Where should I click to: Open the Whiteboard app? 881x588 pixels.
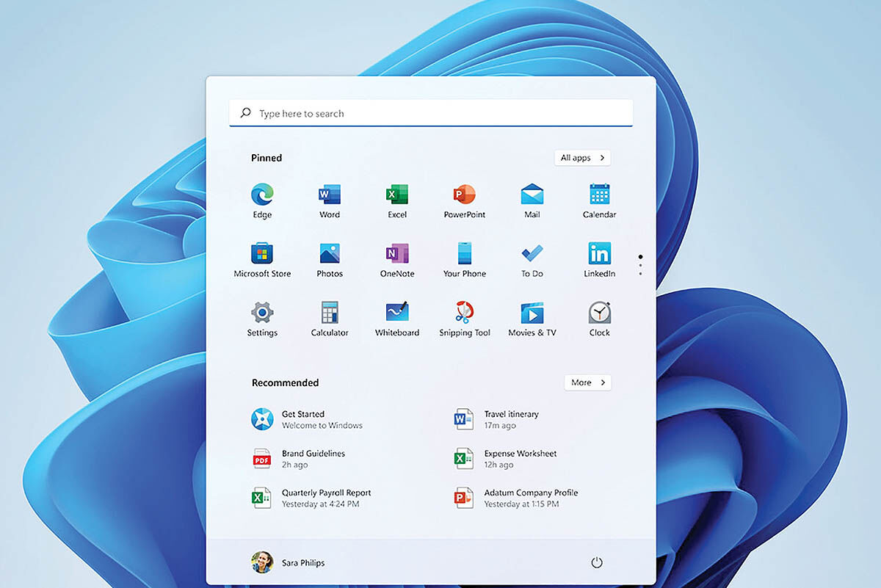point(397,319)
